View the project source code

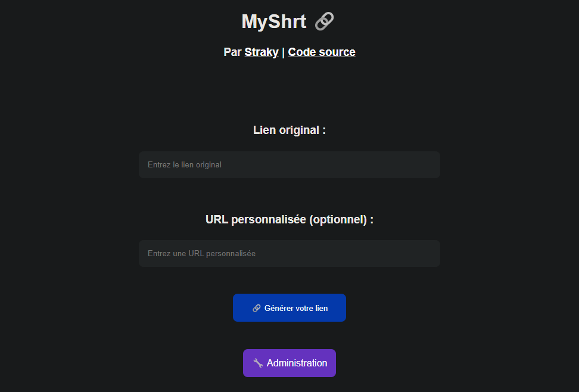(x=321, y=52)
